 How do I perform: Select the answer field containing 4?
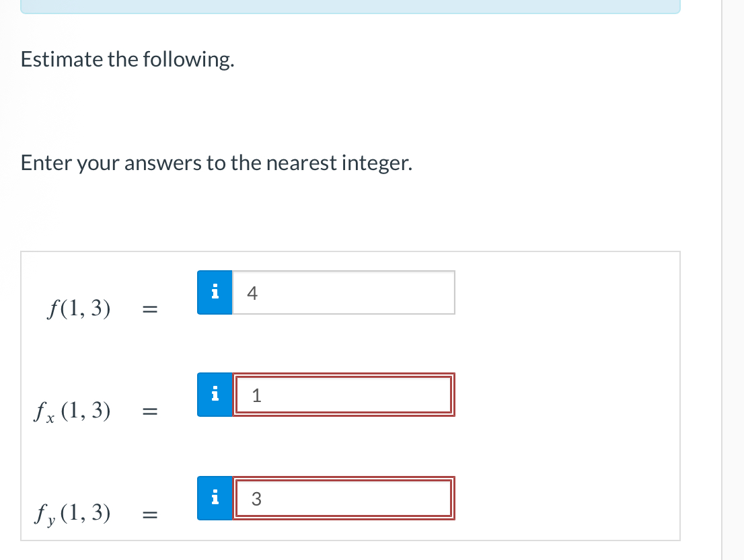pyautogui.click(x=343, y=292)
